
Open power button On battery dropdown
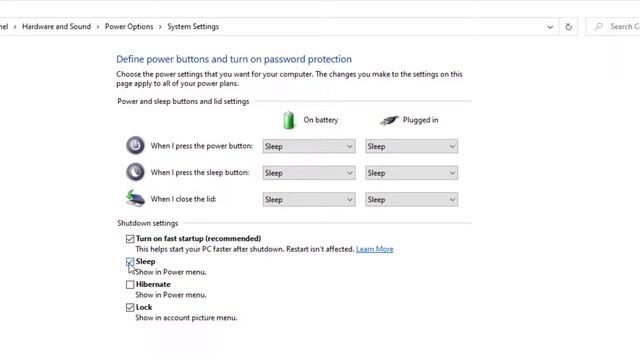[x=309, y=147]
